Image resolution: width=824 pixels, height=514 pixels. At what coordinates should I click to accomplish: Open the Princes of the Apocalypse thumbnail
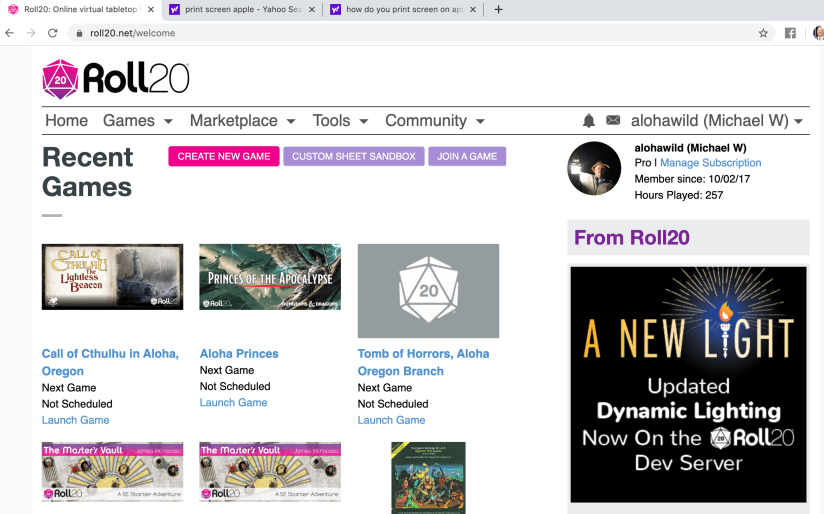[270, 277]
